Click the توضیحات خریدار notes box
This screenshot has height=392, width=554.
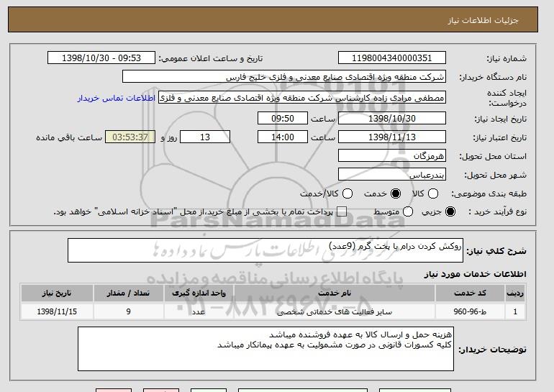(265, 349)
